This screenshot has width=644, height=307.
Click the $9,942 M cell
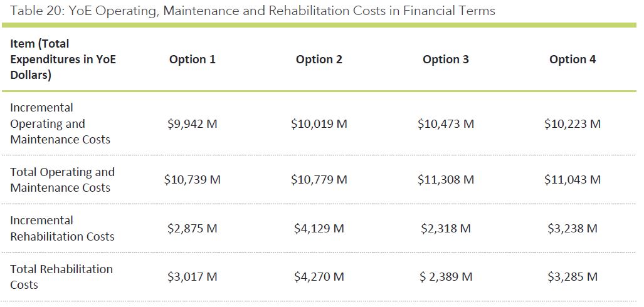193,124
